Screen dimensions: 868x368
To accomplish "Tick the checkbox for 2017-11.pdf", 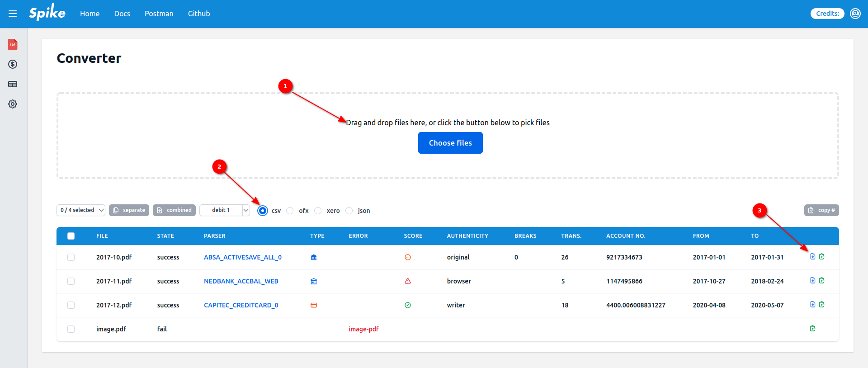I will tap(71, 281).
